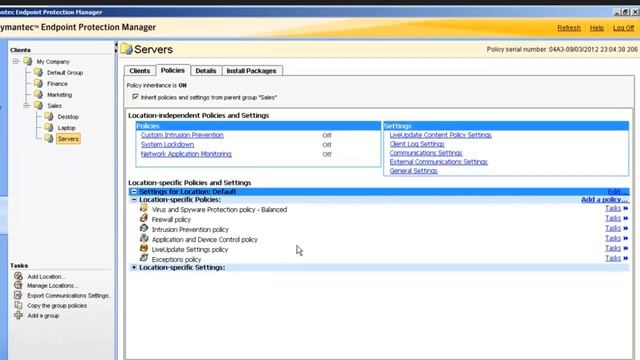Click the Manage Locations task label
Viewport: 640px width, 360px height.
[52, 286]
